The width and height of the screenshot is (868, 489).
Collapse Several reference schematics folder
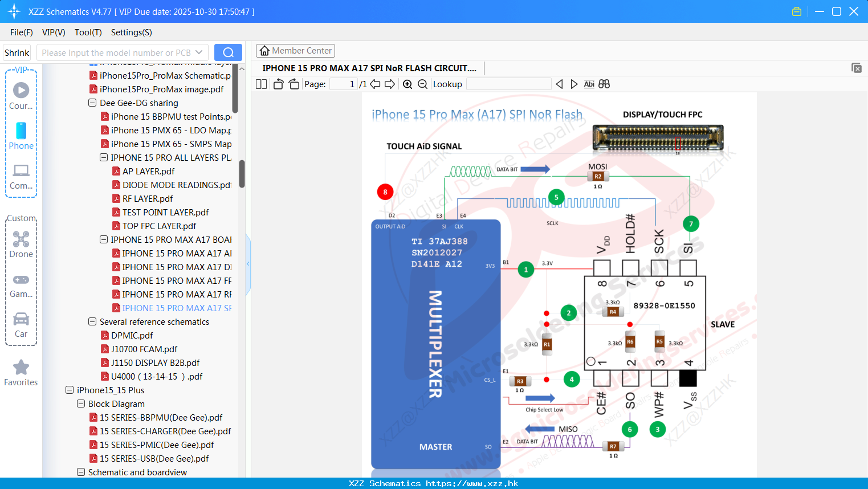coord(92,322)
